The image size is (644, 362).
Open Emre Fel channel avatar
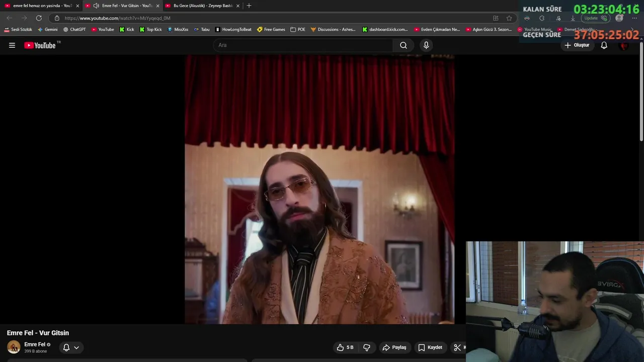(x=14, y=347)
